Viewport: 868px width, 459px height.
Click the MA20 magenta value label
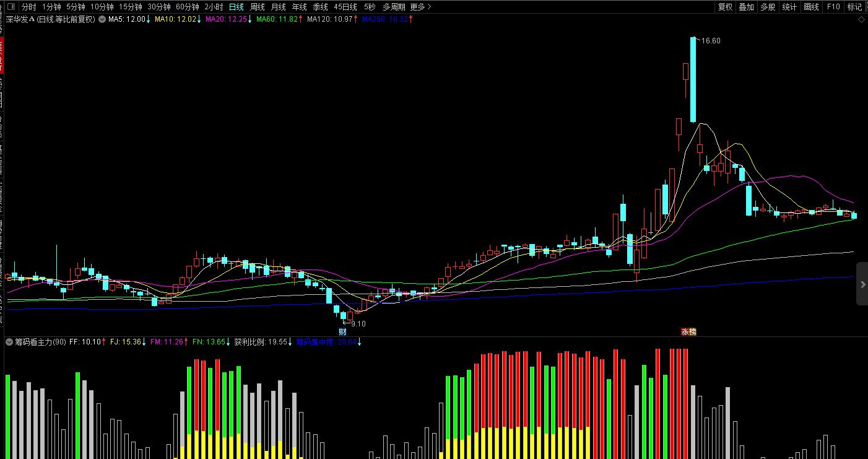pyautogui.click(x=227, y=19)
